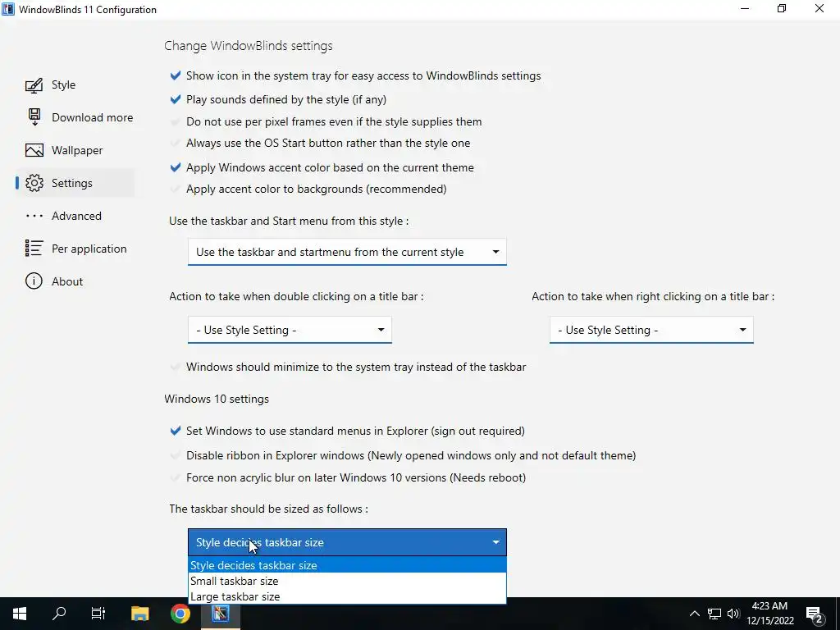Open taskbar search magnifier
Screen dimensions: 840x630
click(x=59, y=614)
